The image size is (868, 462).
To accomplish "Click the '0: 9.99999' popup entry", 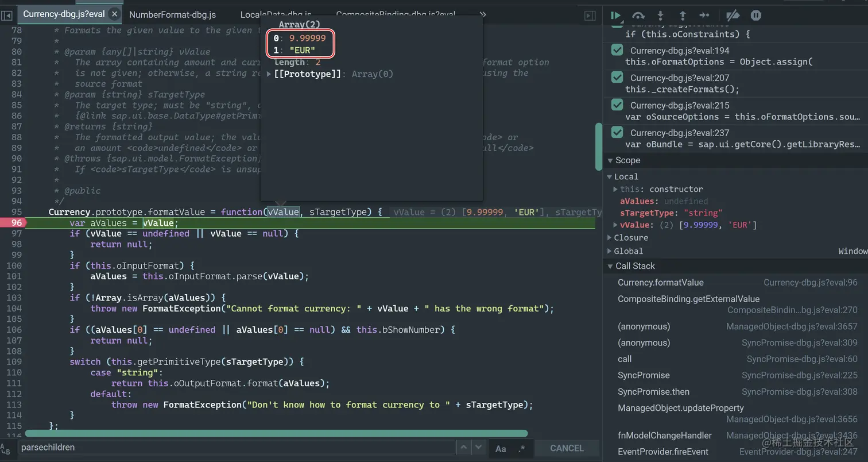I will [300, 38].
